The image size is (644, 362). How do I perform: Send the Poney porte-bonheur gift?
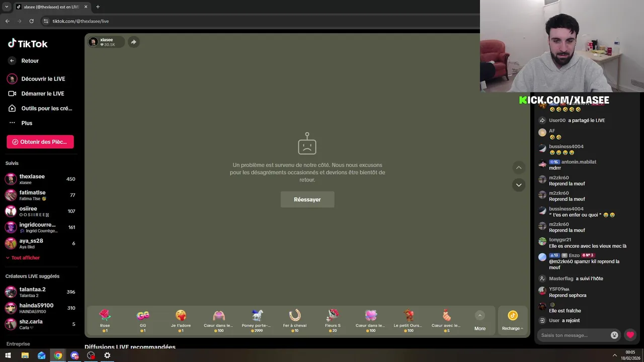pyautogui.click(x=257, y=320)
